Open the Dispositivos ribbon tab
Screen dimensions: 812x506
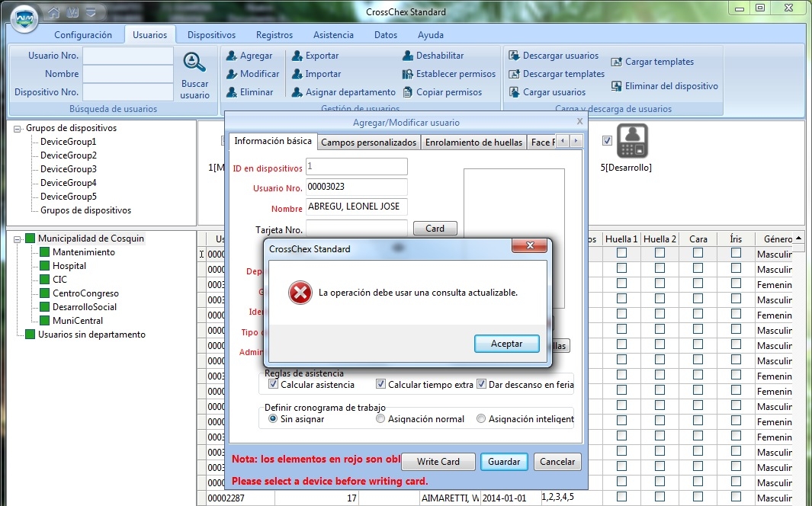click(x=211, y=34)
